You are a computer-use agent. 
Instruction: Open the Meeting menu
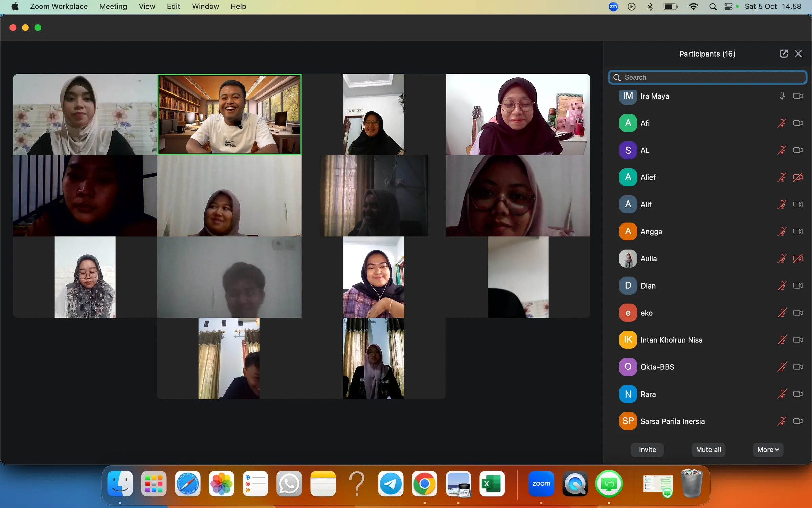[113, 7]
